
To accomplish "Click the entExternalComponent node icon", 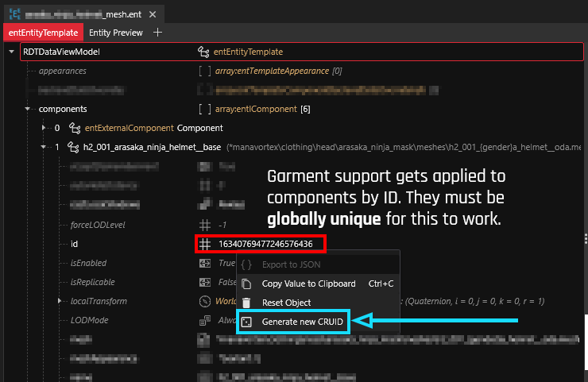I will pos(74,128).
